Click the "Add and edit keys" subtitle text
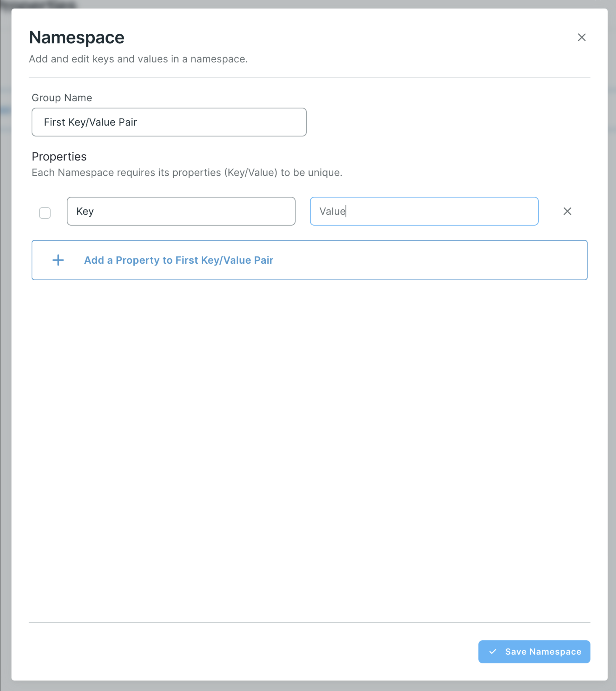Viewport: 616px width, 691px height. pyautogui.click(x=138, y=59)
